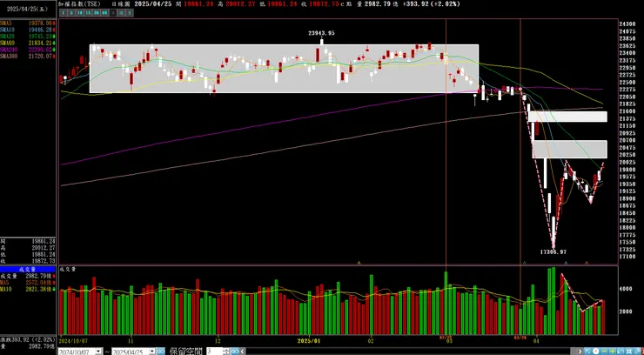The height and width of the screenshot is (355, 644).
Task: Click the volume MA10 value row
Action: pos(28,290)
